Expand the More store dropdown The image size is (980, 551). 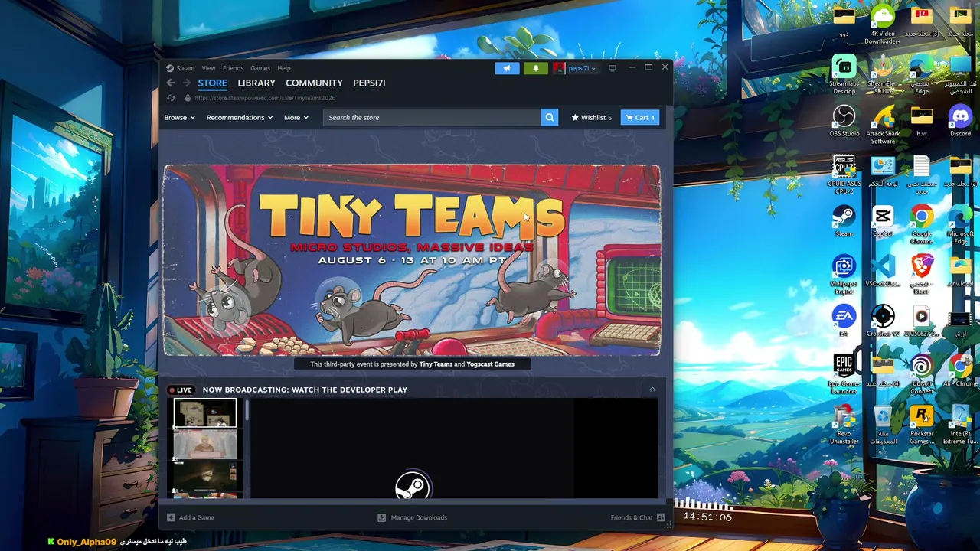coord(296,117)
